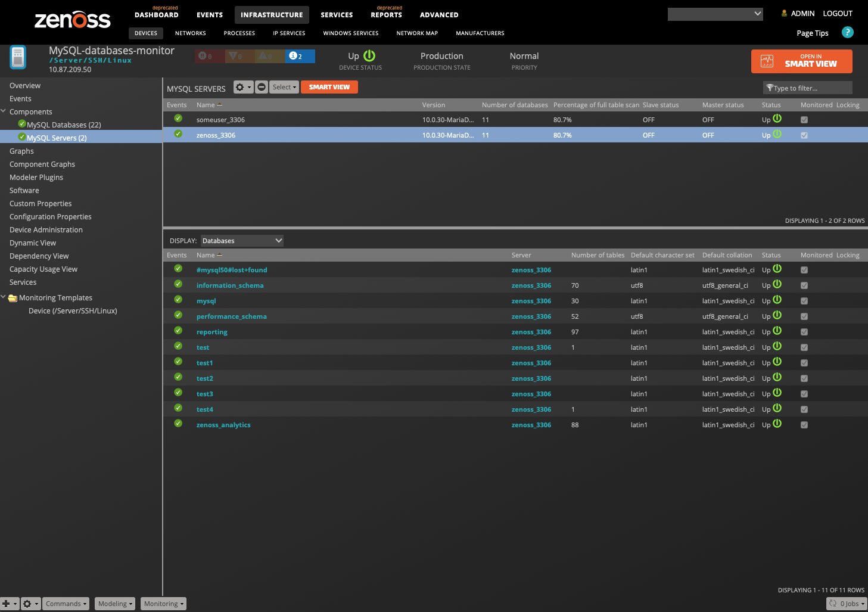Collapse the Monitoring Templates tree node
The image size is (868, 612).
(x=4, y=297)
